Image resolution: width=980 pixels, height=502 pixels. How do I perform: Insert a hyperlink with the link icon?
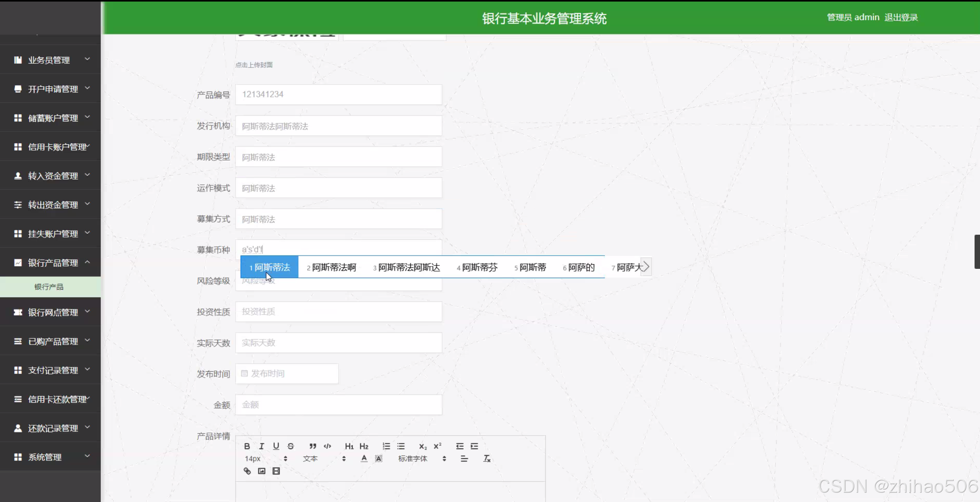click(247, 471)
